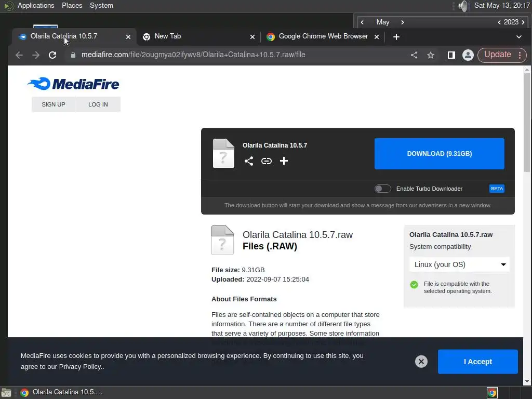Click the green compatibility checkmark icon
This screenshot has width=532, height=399.
coord(414,285)
